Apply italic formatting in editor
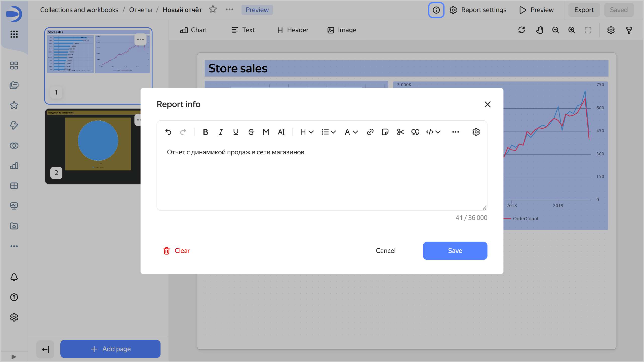The height and width of the screenshot is (362, 644). [221, 132]
